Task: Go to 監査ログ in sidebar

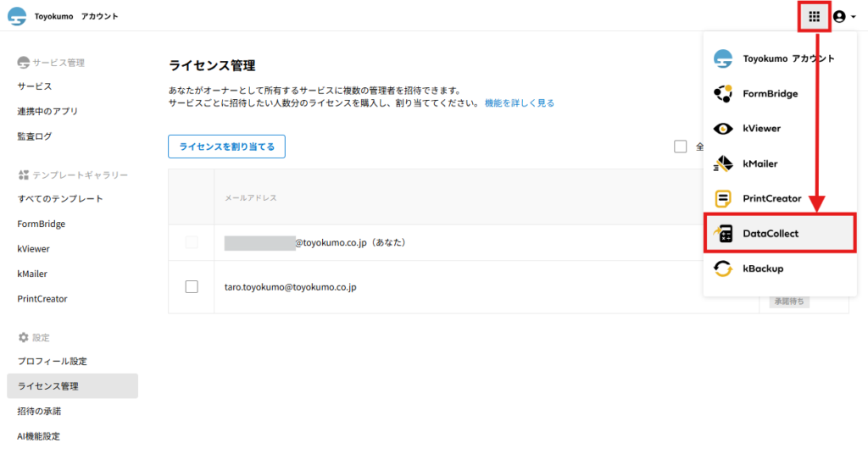Action: tap(35, 136)
